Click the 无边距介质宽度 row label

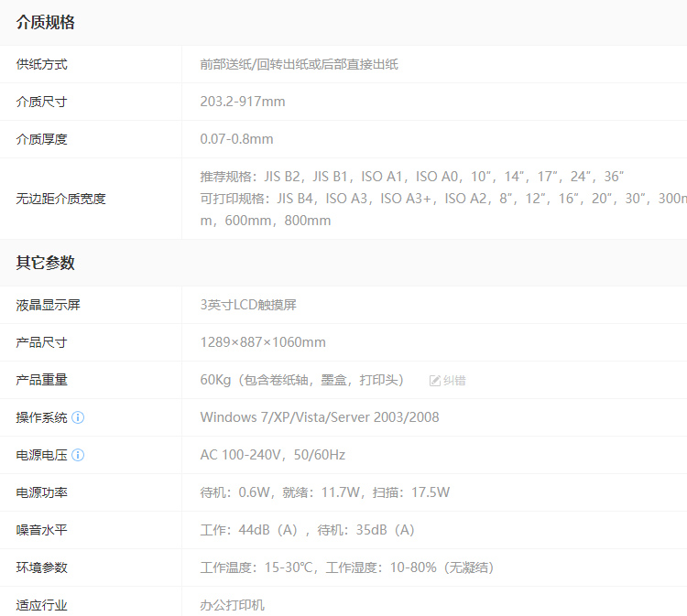point(60,199)
